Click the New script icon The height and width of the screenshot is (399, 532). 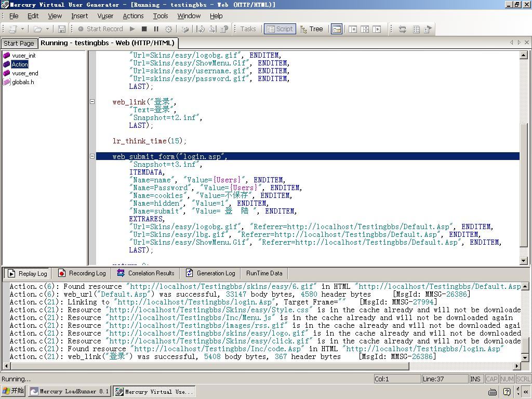click(x=13, y=29)
